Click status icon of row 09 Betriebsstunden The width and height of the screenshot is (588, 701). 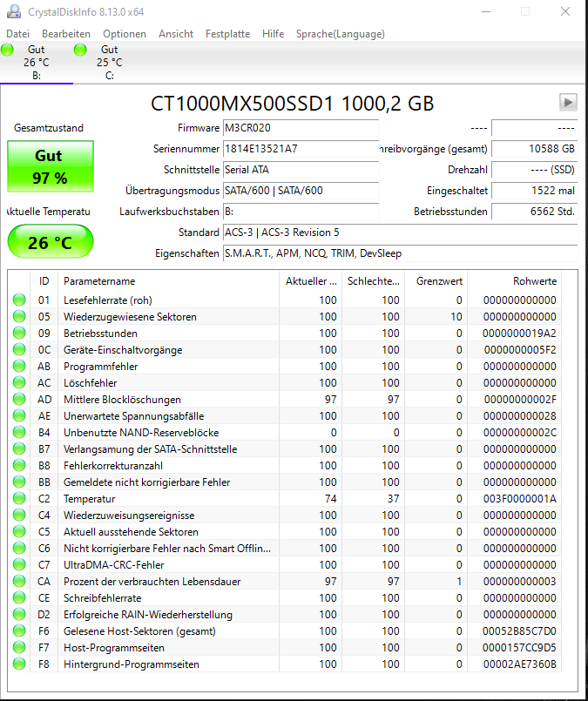click(x=19, y=333)
